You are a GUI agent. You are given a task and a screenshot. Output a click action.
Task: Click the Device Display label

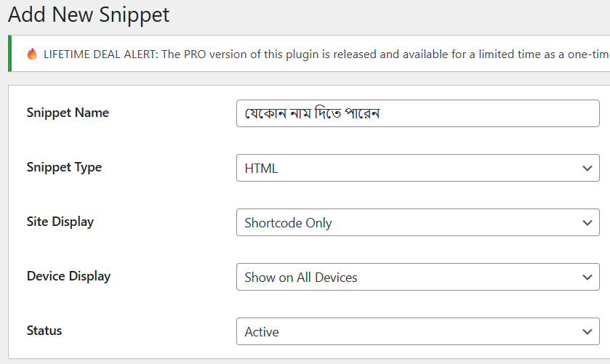[68, 276]
